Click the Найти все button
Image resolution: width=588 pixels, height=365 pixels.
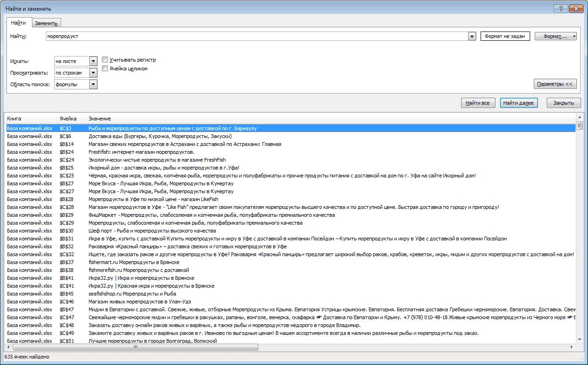pos(478,103)
